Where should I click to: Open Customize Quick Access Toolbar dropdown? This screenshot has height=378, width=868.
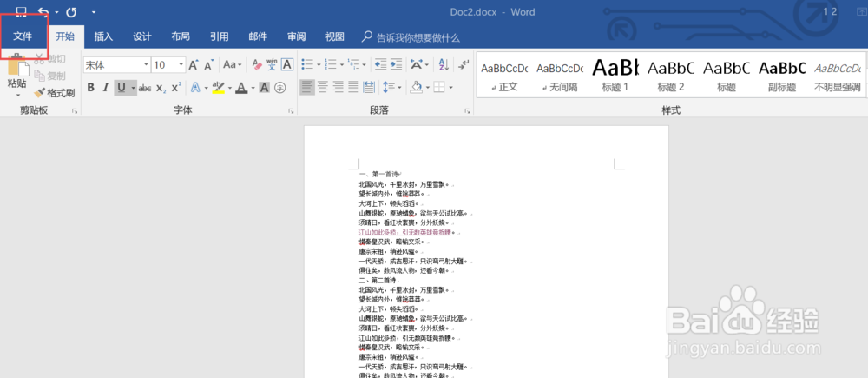pos(94,11)
